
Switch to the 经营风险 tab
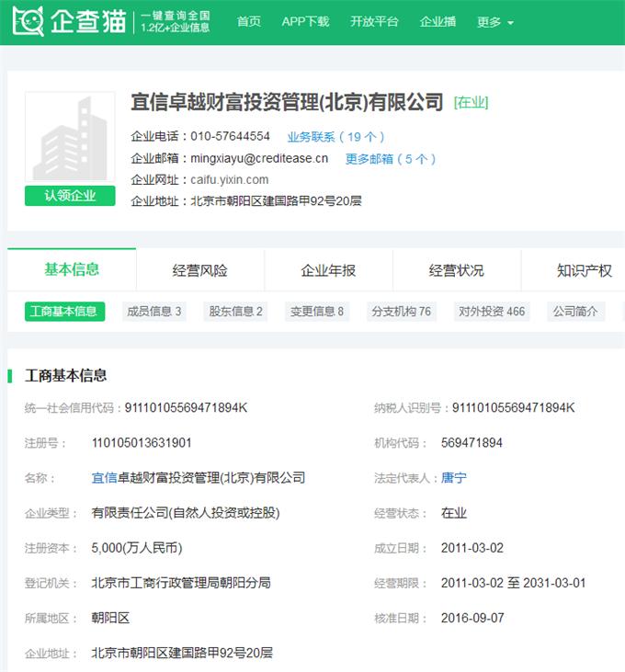pyautogui.click(x=200, y=270)
